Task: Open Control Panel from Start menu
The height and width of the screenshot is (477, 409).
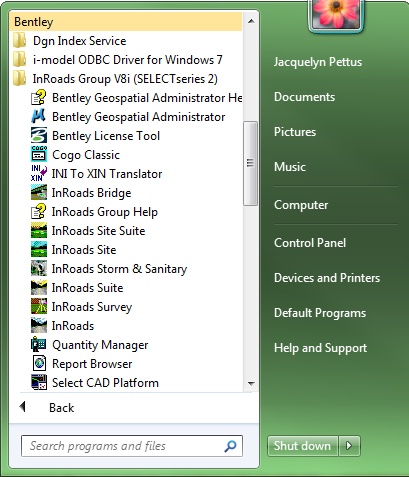Action: pos(310,243)
